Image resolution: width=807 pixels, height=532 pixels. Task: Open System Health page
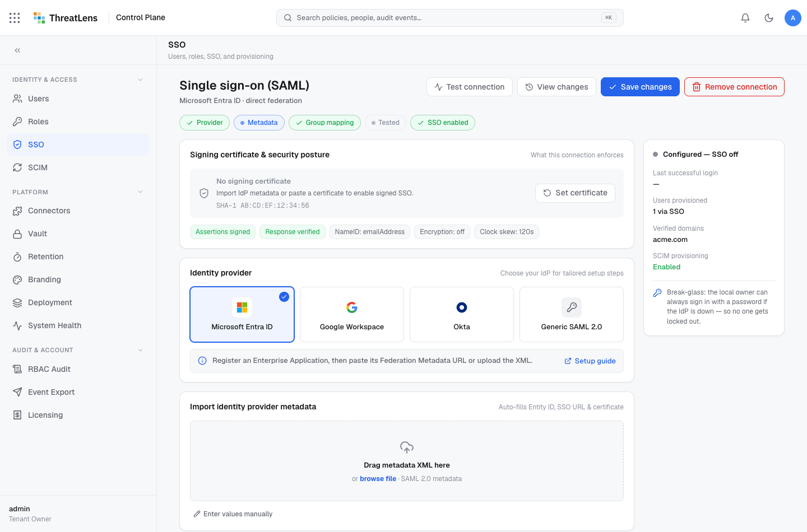[78, 325]
